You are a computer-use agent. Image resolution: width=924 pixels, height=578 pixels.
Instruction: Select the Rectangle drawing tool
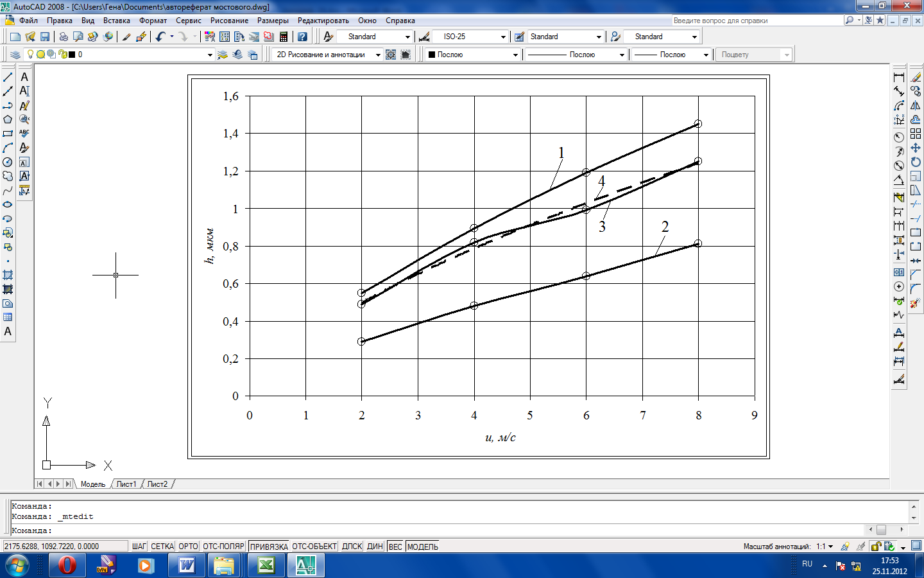pyautogui.click(x=8, y=134)
